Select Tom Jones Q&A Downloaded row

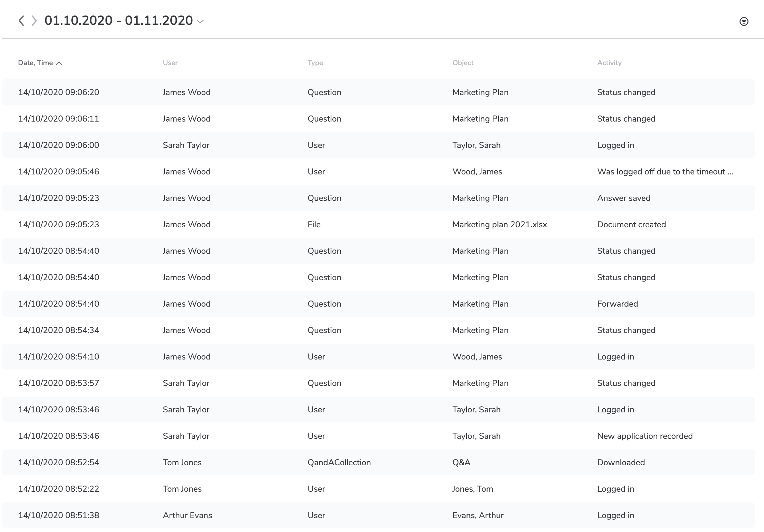[x=382, y=462]
